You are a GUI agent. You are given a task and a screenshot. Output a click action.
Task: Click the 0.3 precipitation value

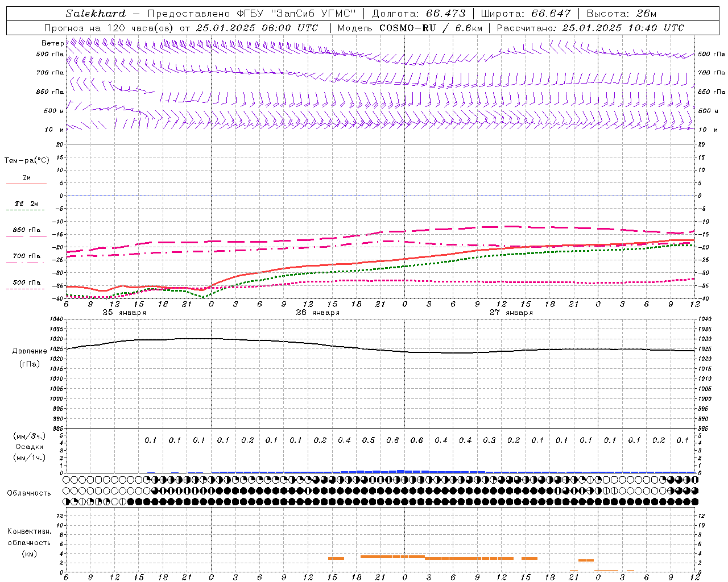[489, 440]
